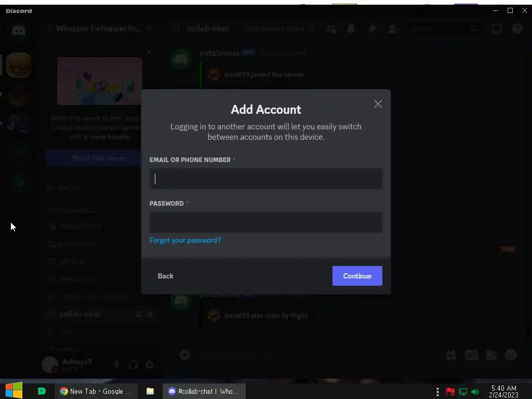
Task: Focus the Email or Phone Number field
Action: (x=265, y=179)
